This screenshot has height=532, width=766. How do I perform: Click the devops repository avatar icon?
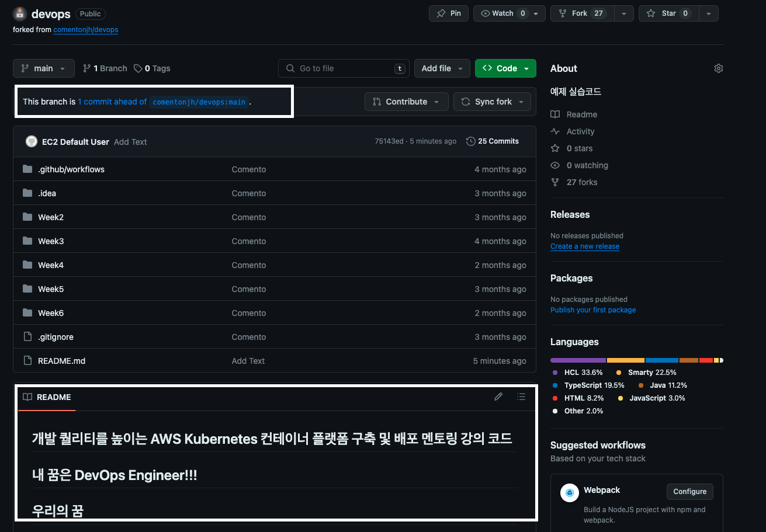click(x=20, y=14)
